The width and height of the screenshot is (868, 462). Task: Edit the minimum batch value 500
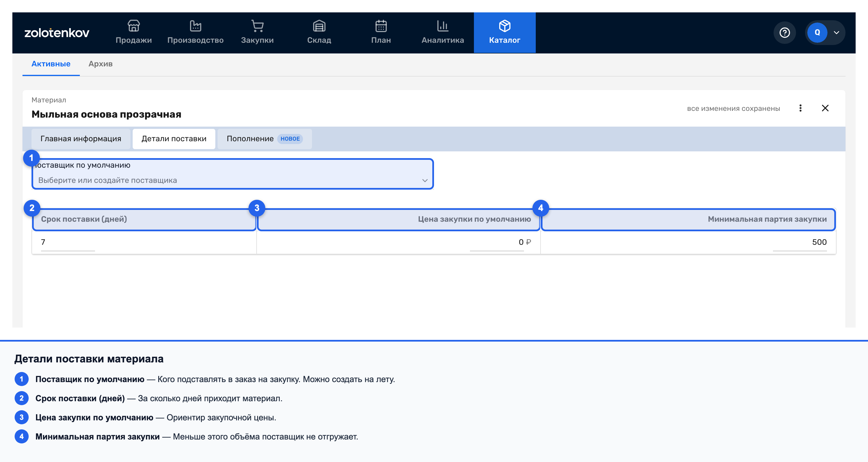pos(800,242)
